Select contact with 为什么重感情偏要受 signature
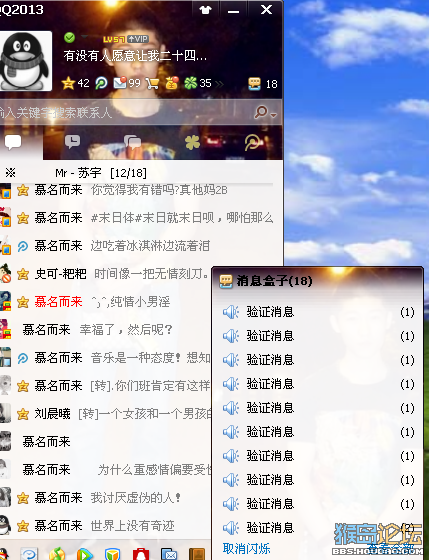This screenshot has height=560, width=429. point(106,470)
